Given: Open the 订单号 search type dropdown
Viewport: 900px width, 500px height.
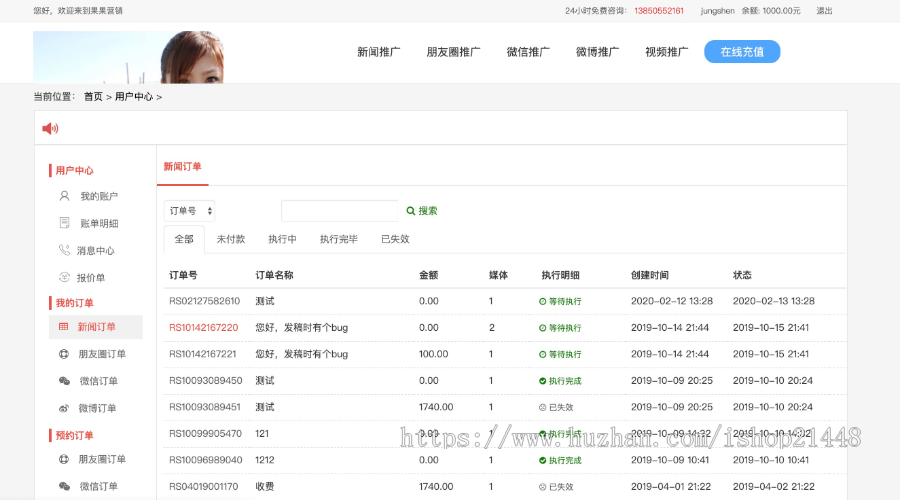Looking at the screenshot, I should pyautogui.click(x=189, y=211).
